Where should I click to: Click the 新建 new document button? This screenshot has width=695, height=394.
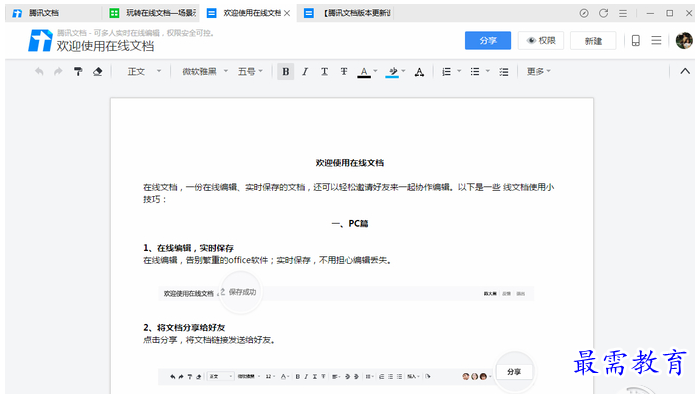point(593,41)
